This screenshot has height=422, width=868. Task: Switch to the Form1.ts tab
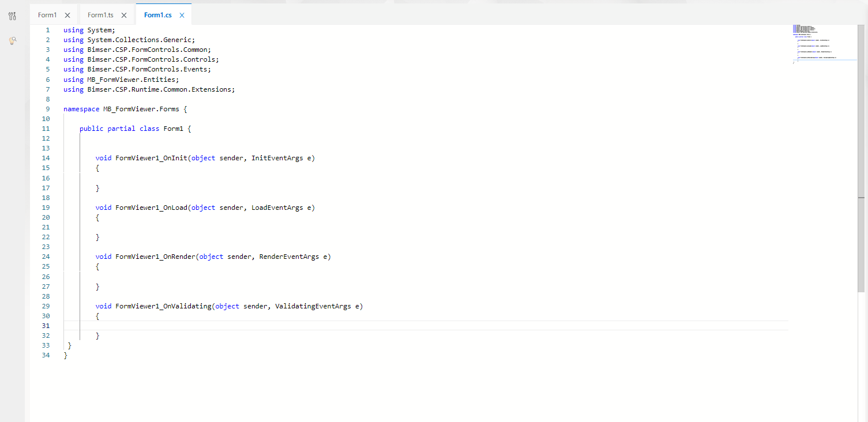(100, 15)
